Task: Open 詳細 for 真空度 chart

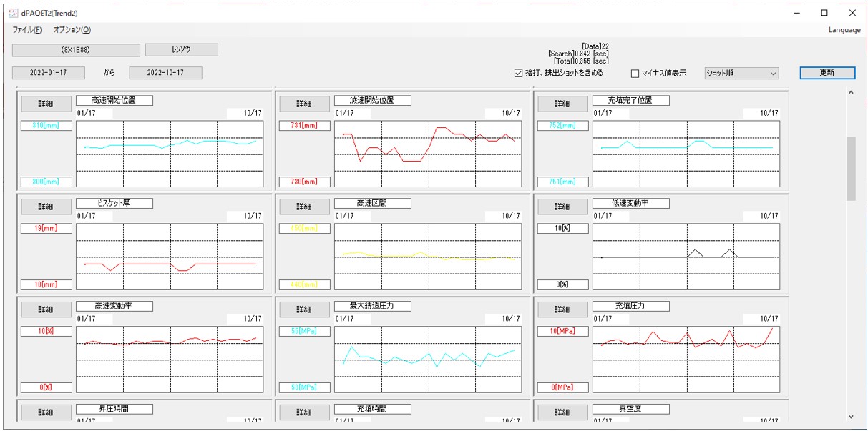Action: coord(562,412)
